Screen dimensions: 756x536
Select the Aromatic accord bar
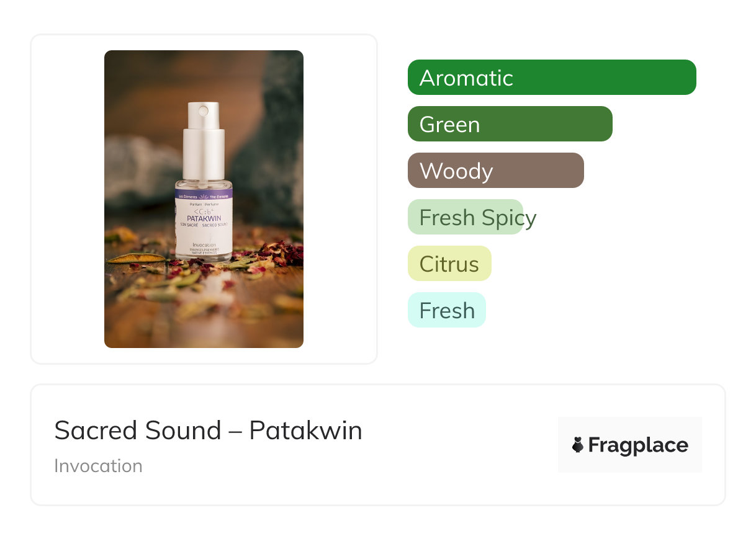click(x=551, y=78)
